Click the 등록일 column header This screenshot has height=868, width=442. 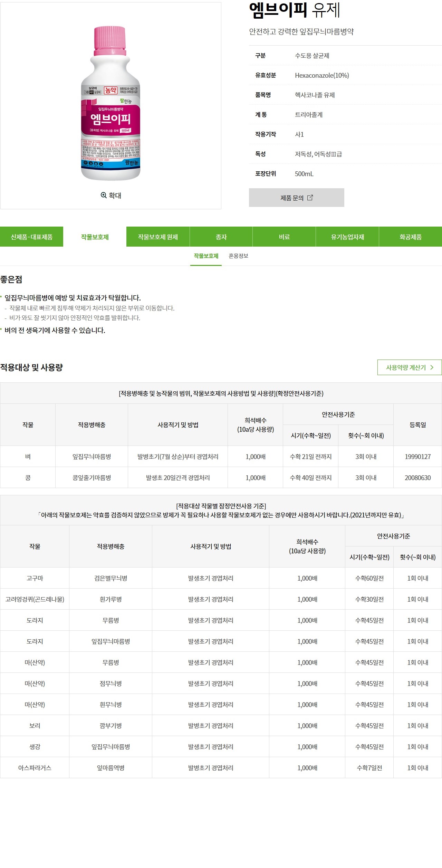(x=417, y=425)
